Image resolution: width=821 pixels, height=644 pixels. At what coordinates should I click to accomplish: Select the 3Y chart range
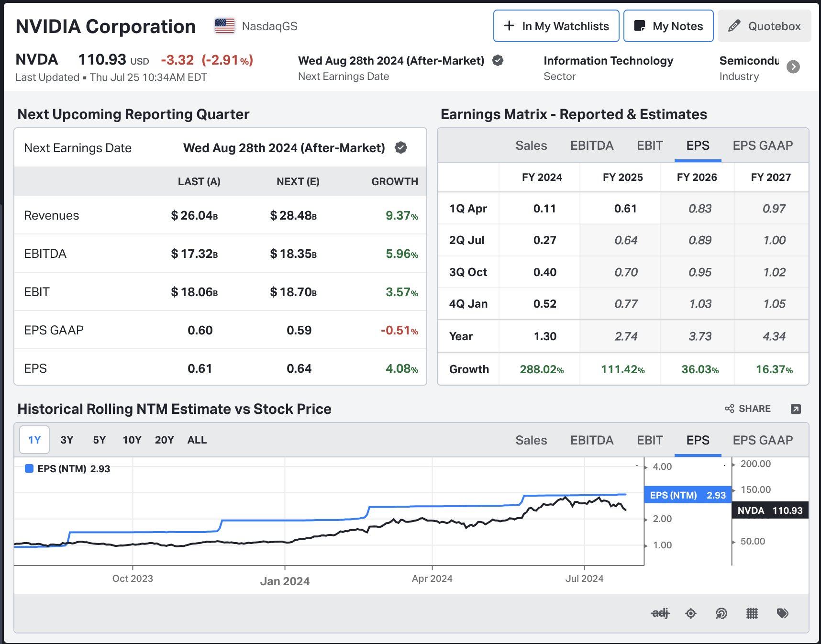click(67, 440)
